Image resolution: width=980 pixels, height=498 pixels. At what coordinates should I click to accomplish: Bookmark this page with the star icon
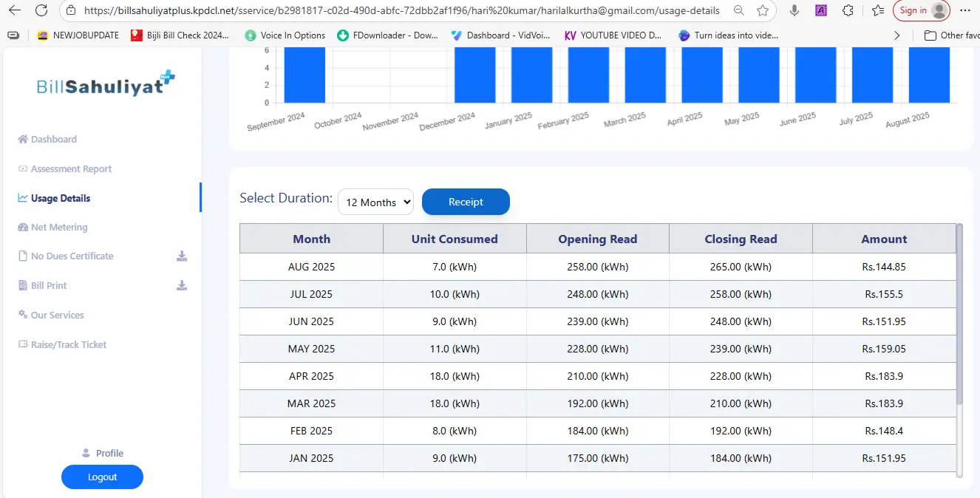763,10
